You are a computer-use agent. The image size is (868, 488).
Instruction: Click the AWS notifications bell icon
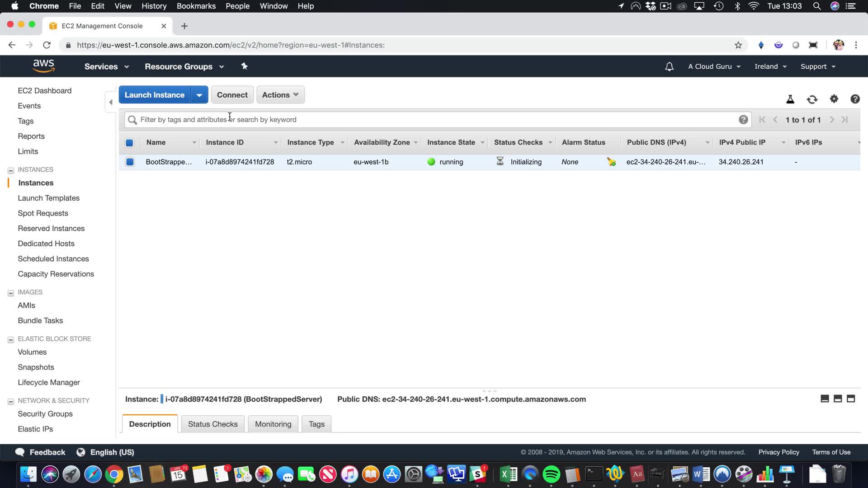coord(669,66)
